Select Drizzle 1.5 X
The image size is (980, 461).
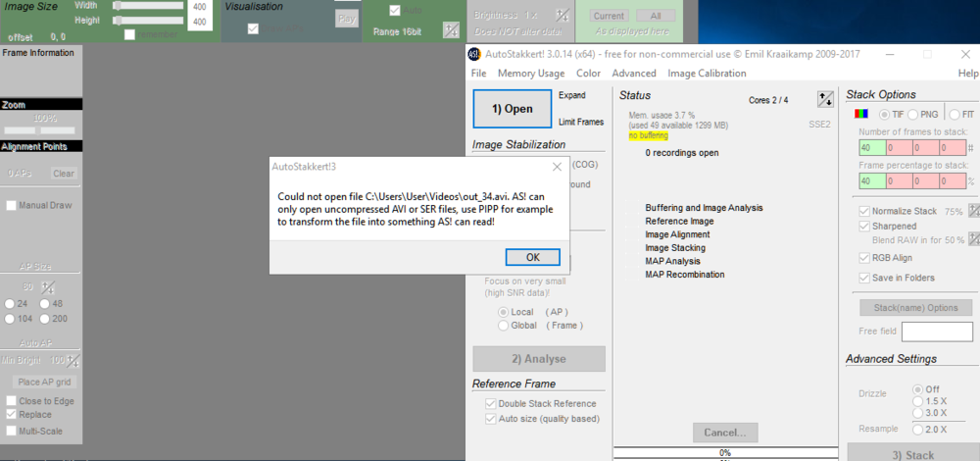(917, 401)
